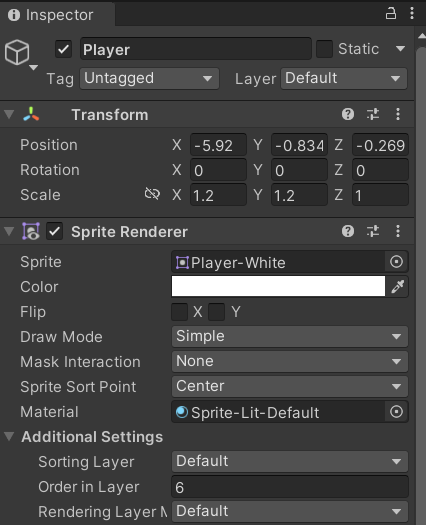Check the Flip X checkbox
The height and width of the screenshot is (525, 426).
pos(180,312)
